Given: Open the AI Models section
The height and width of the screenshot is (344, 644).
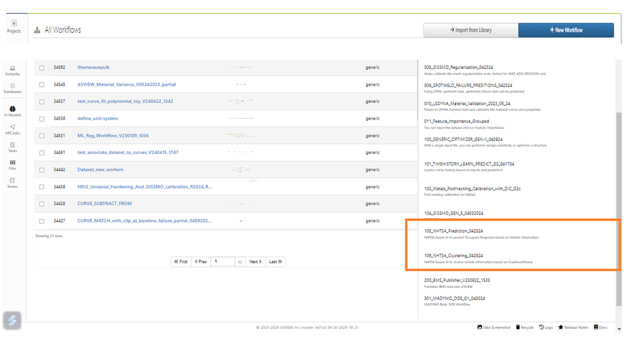Looking at the screenshot, I should (x=12, y=111).
